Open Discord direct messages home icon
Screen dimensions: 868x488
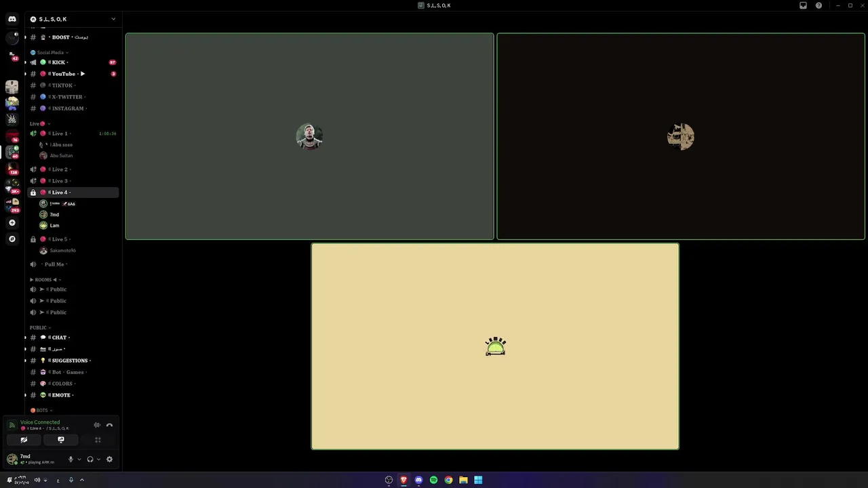pyautogui.click(x=12, y=19)
